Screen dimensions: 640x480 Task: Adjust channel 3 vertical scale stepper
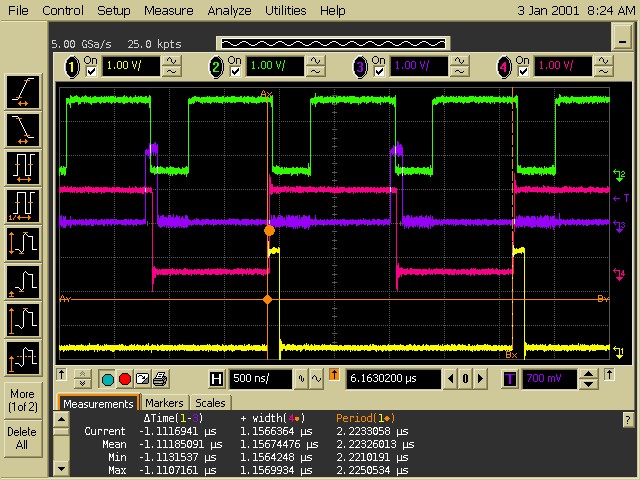(x=459, y=66)
